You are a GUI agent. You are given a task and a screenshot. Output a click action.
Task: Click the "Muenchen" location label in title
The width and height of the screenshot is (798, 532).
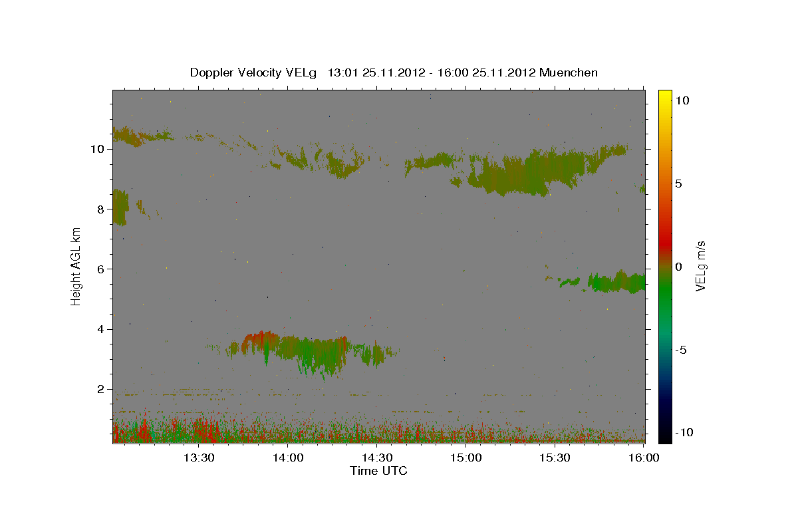[569, 72]
